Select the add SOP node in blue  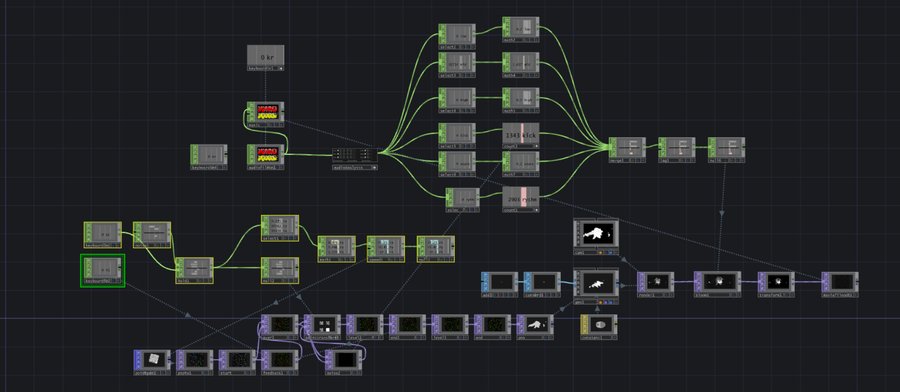[499, 285]
